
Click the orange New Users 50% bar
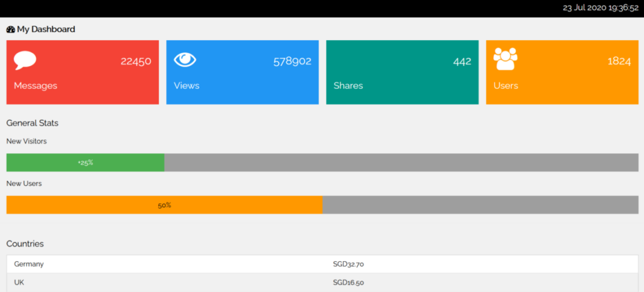[164, 205]
